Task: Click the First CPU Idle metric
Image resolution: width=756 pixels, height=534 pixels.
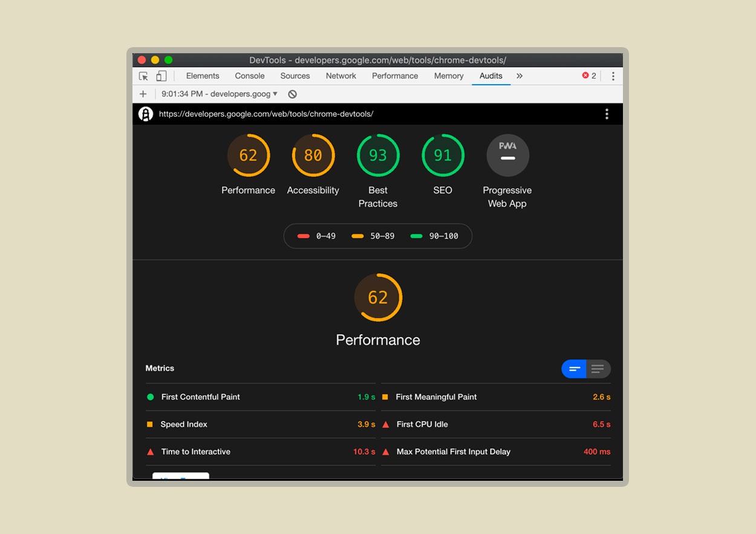Action: point(496,425)
